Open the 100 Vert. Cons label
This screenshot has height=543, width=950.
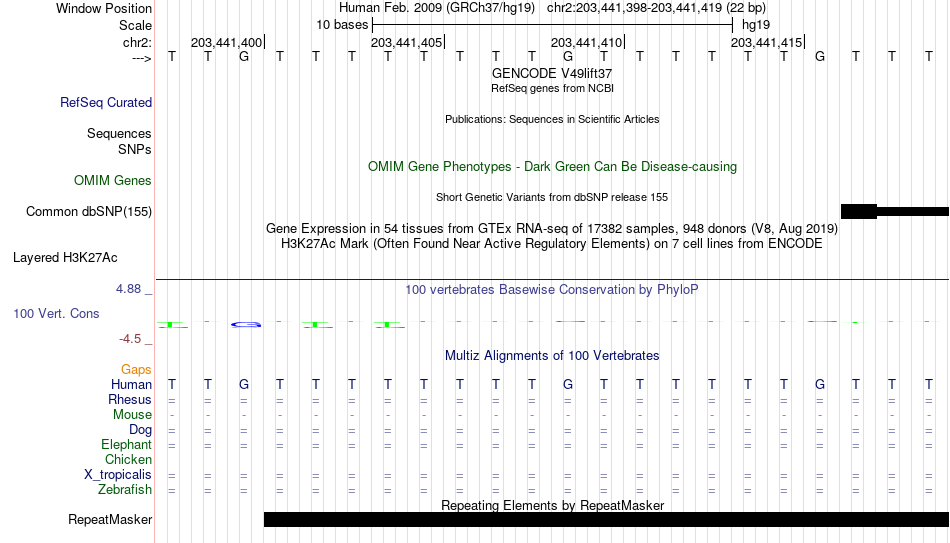pos(56,313)
